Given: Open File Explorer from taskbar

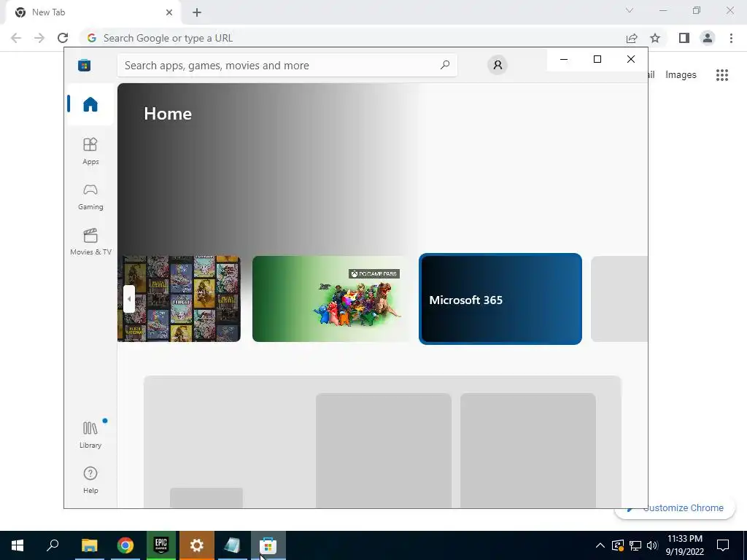Looking at the screenshot, I should pyautogui.click(x=89, y=545).
